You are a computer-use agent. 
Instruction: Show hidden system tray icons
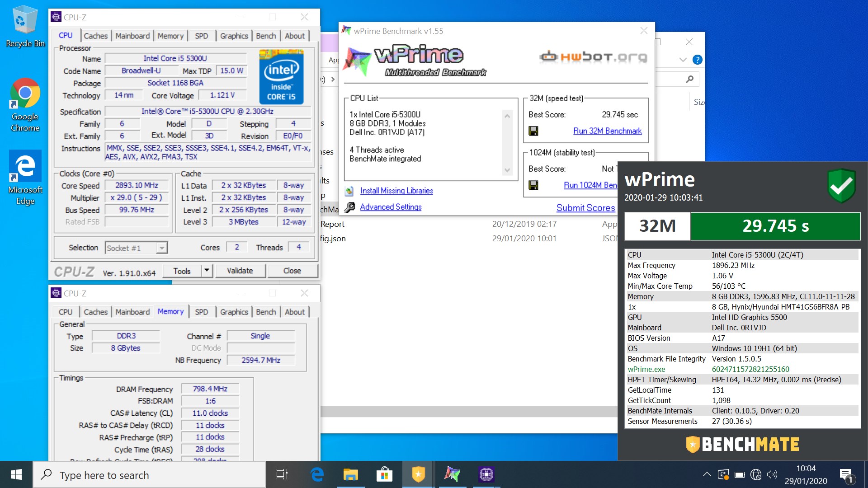tap(707, 474)
